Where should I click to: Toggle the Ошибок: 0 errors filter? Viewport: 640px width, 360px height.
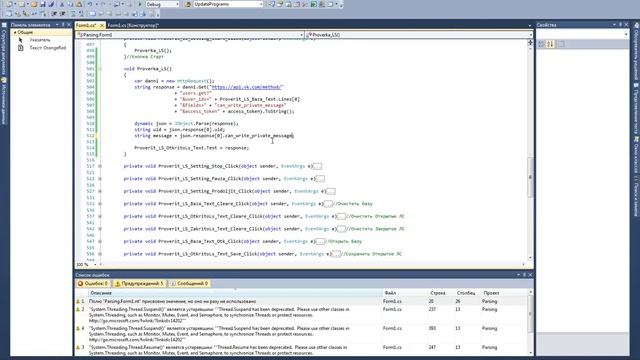point(93,283)
